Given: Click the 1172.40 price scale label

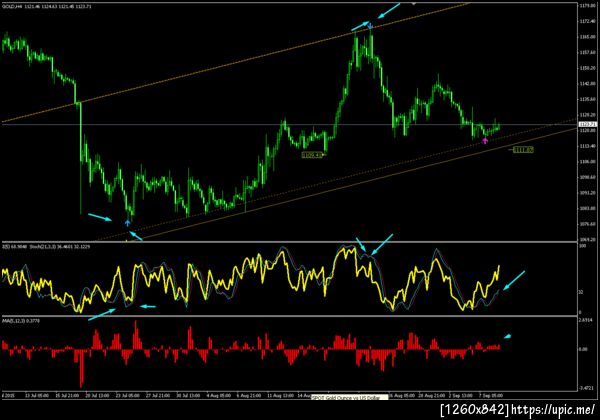Looking at the screenshot, I should point(587,21).
